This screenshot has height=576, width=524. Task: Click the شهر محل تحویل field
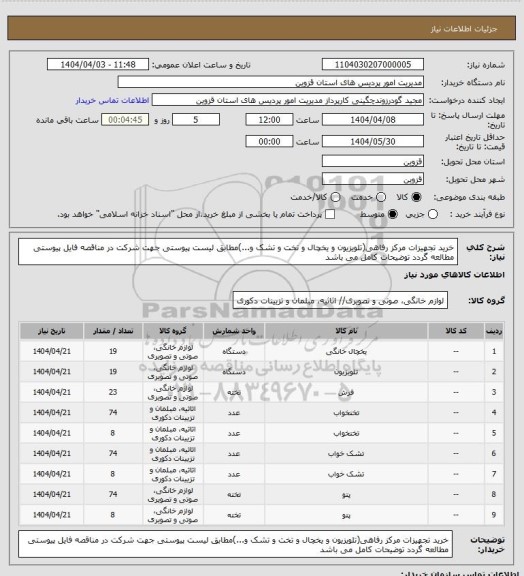tap(373, 179)
